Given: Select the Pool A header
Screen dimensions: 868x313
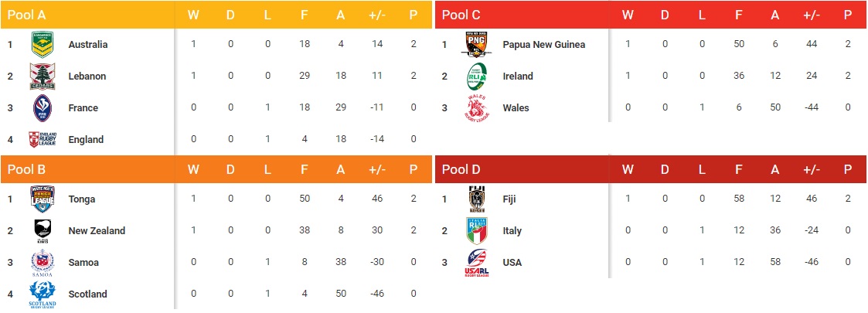Looking at the screenshot, I should pyautogui.click(x=26, y=15).
